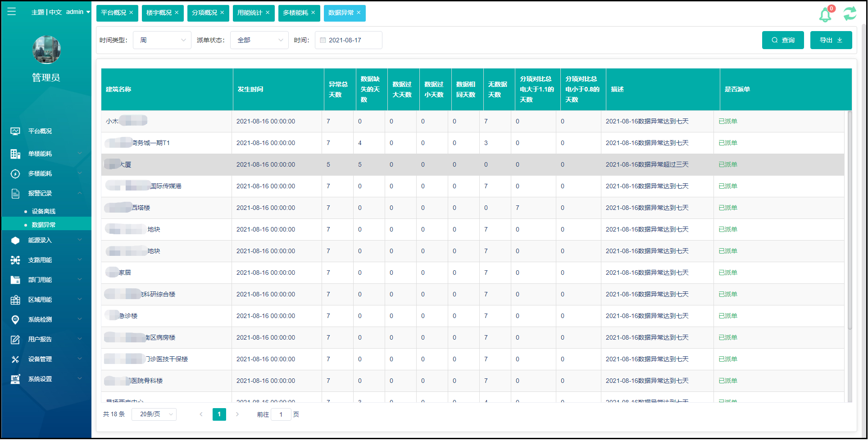The image size is (868, 441).
Task: Click the date field 2021-08-17
Action: coord(349,40)
